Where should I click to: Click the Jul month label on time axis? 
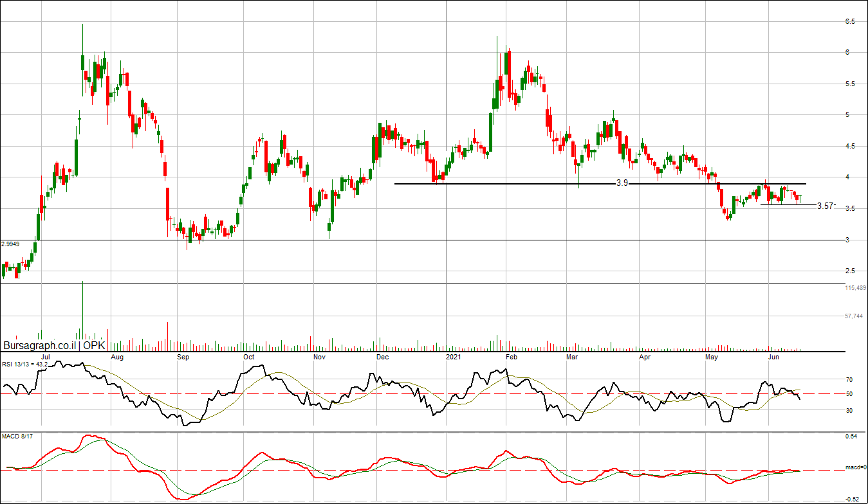[46, 356]
